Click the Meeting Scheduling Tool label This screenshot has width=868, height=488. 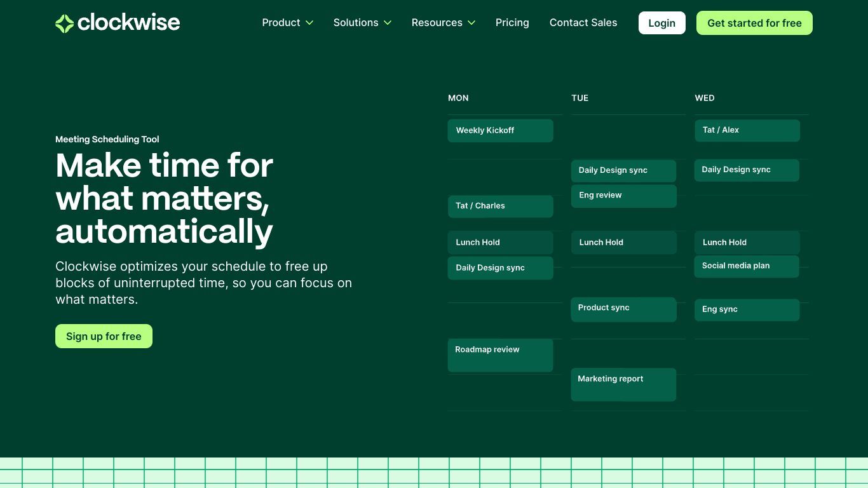(107, 139)
